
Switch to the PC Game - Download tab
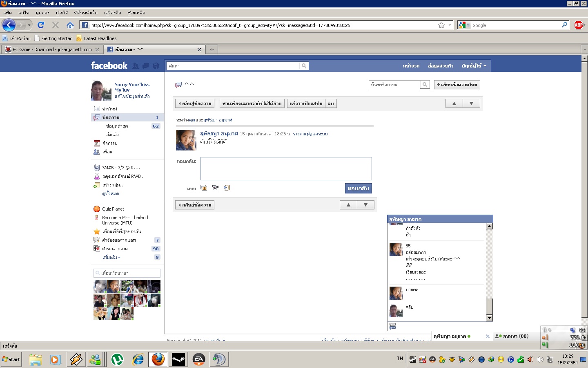click(51, 49)
